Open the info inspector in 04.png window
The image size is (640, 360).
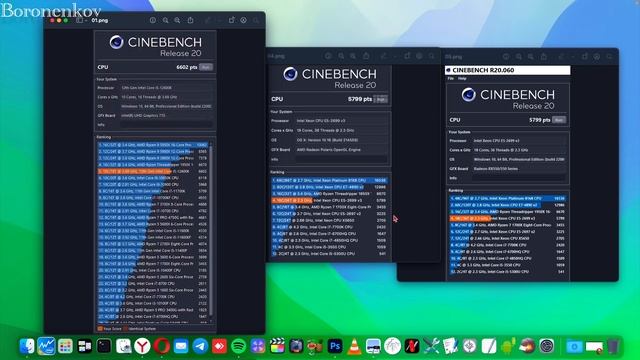(x=328, y=56)
